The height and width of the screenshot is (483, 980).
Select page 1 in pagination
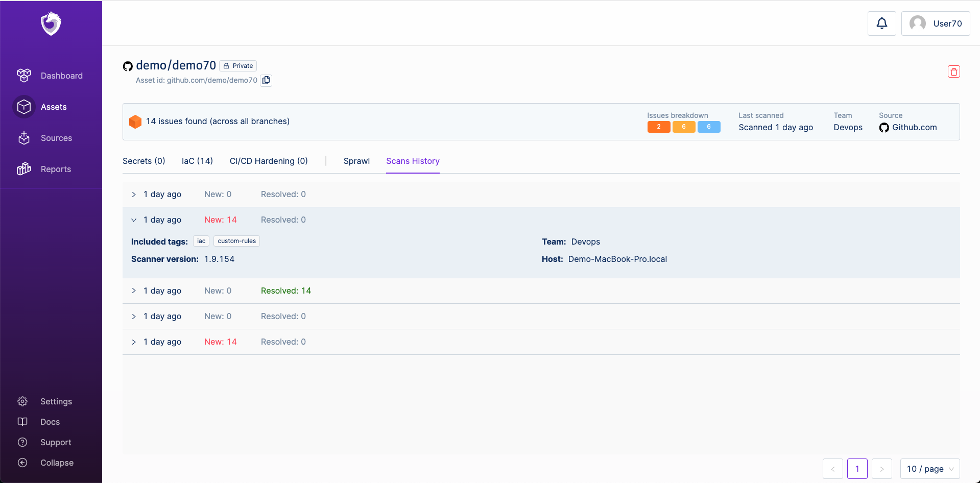pyautogui.click(x=857, y=469)
